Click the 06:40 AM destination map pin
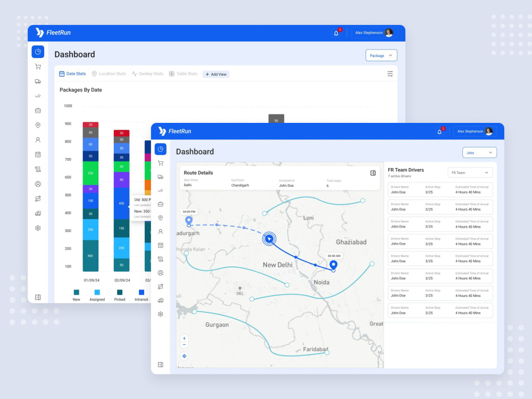The image size is (532, 399). click(x=334, y=265)
